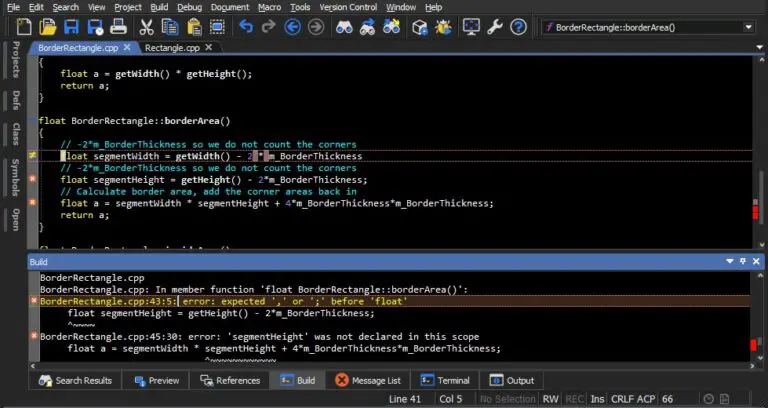Switch to the Rectangle.cpp tab
The image size is (768, 408).
click(x=175, y=47)
